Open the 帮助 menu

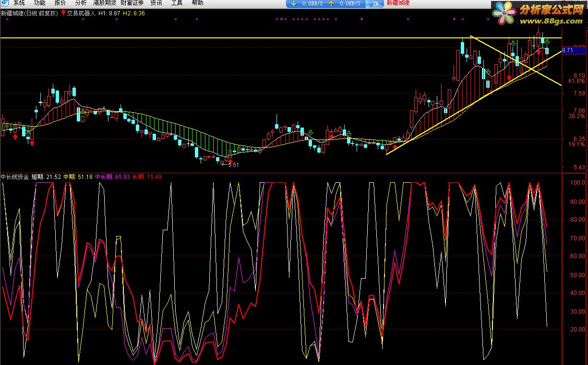[x=197, y=3]
